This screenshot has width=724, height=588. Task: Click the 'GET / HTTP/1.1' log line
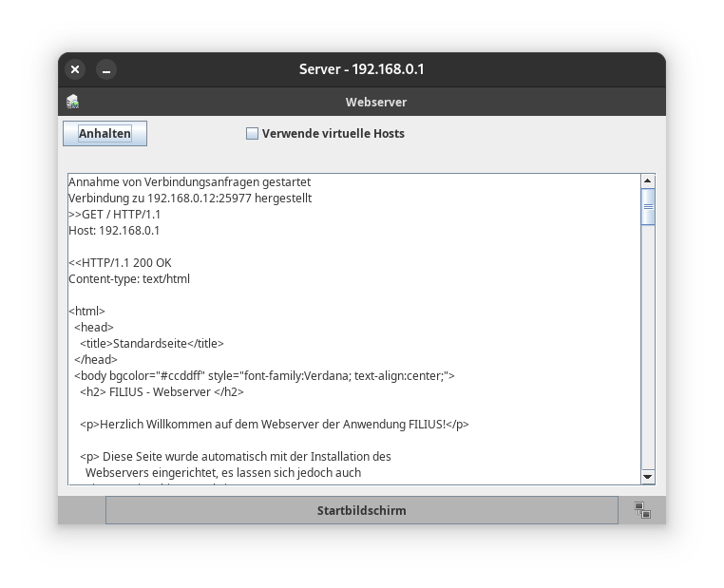click(x=114, y=215)
